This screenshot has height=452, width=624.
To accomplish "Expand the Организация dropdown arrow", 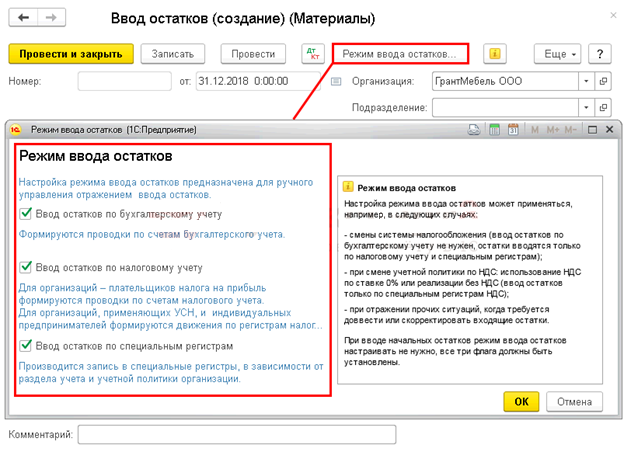I will pos(586,82).
